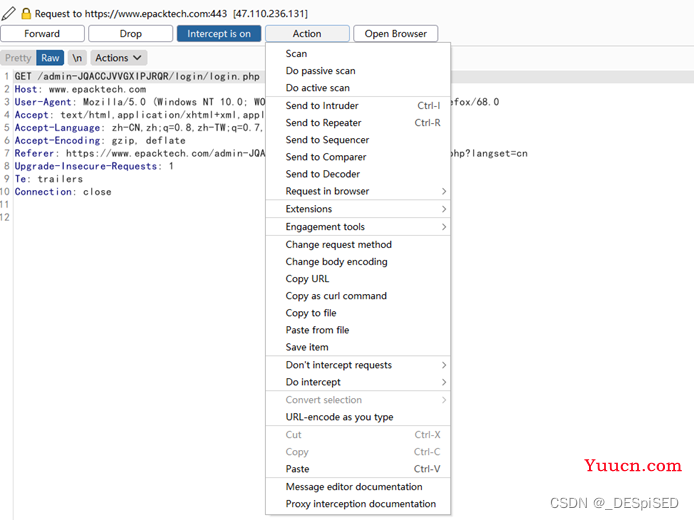Expand the 'Engagement tools' submenu
The width and height of the screenshot is (694, 520).
(358, 227)
